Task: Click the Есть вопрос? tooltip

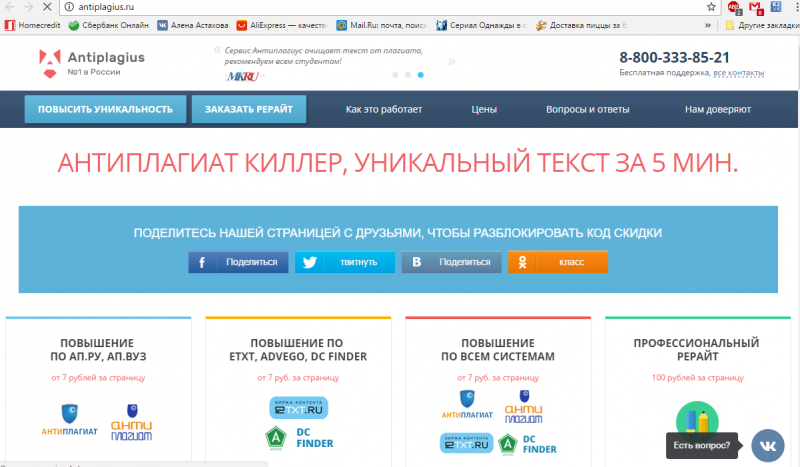Action: point(702,446)
